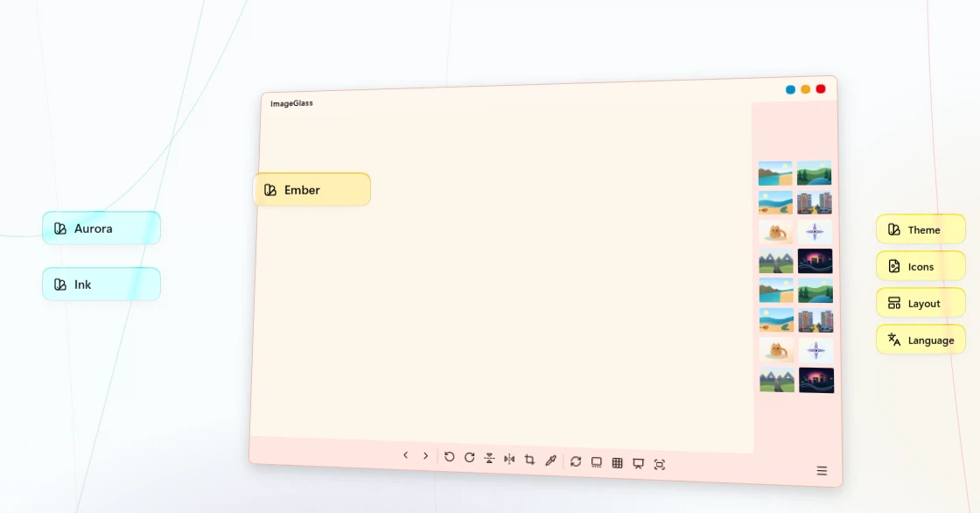Image resolution: width=980 pixels, height=513 pixels.
Task: Flip the image horizontally
Action: (x=509, y=460)
